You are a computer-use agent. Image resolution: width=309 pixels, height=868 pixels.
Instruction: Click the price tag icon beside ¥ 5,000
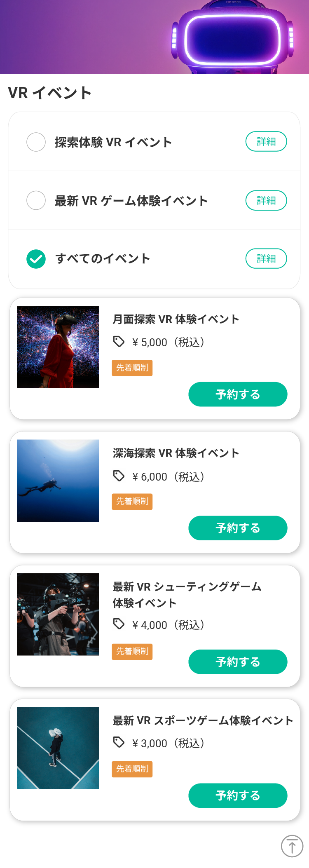pyautogui.click(x=119, y=342)
